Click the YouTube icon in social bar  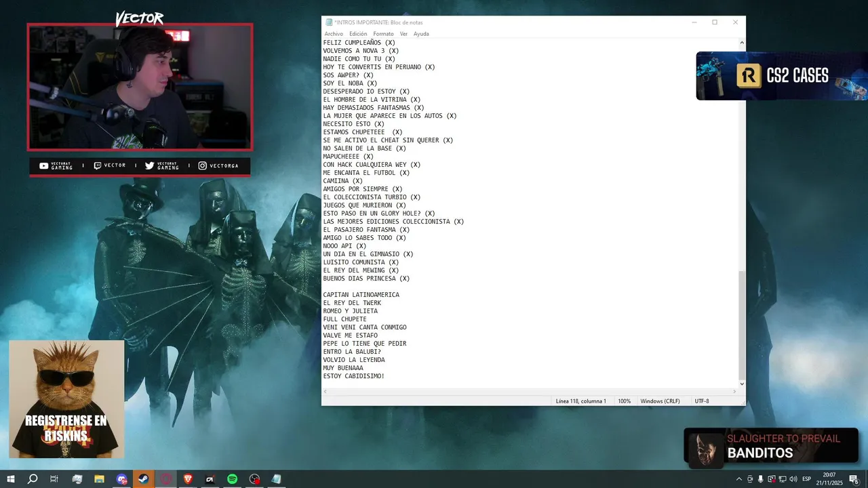[43, 165]
